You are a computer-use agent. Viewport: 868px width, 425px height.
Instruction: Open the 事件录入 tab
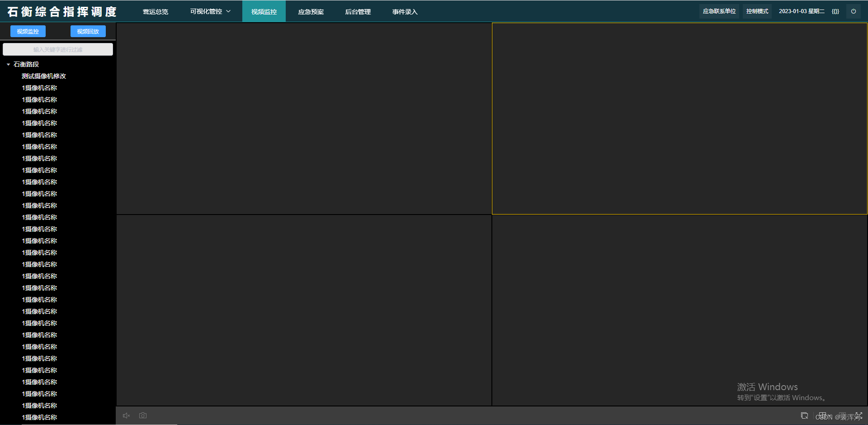pos(405,11)
